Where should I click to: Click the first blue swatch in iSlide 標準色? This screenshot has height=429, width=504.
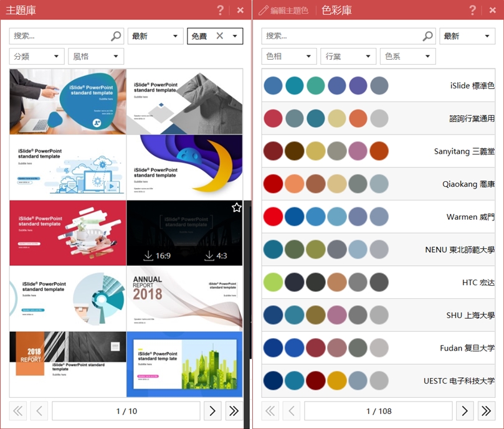(273, 85)
